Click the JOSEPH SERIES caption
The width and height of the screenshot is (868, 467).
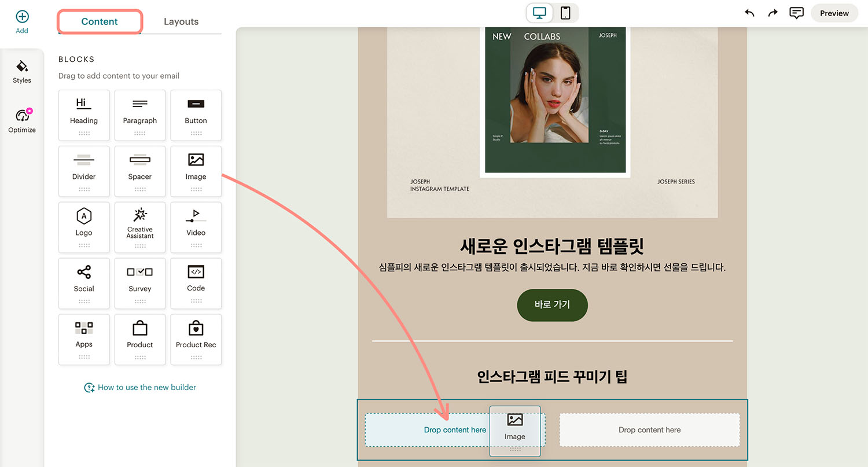click(676, 182)
